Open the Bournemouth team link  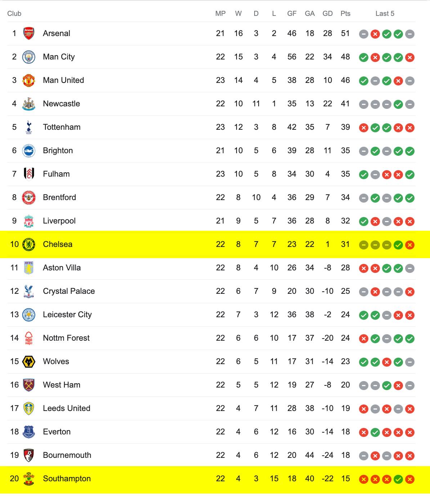(67, 455)
